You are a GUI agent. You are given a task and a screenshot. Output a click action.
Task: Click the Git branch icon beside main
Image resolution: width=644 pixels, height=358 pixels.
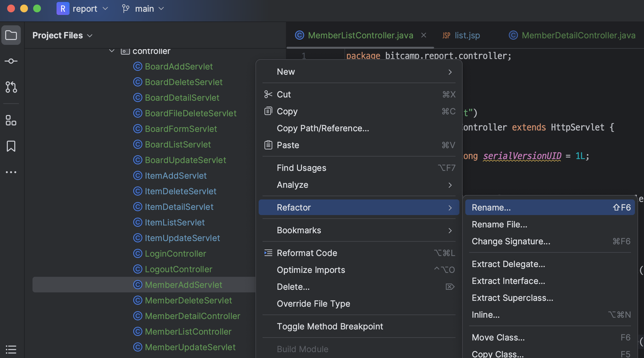tap(126, 9)
